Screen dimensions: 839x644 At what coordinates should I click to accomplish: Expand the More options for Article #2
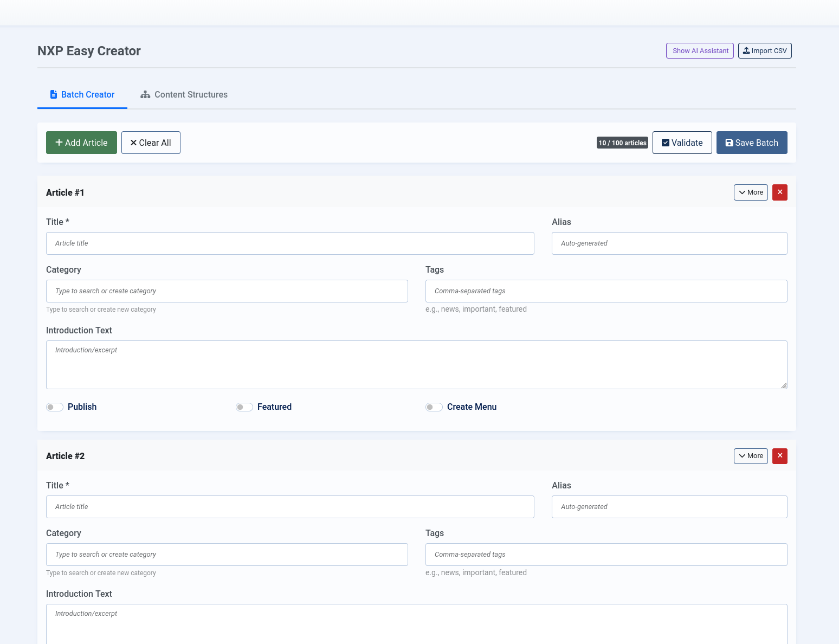click(751, 456)
